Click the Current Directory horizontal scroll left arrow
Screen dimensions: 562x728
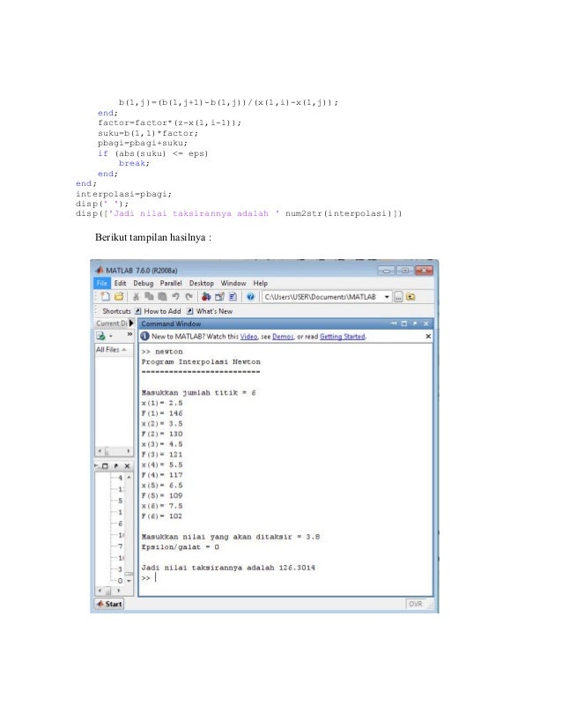[x=100, y=451]
